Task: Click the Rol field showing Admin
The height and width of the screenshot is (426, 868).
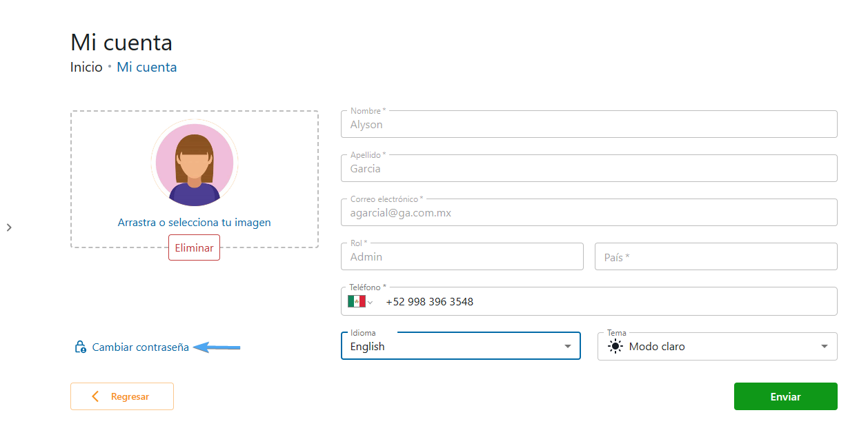Action: point(462,257)
